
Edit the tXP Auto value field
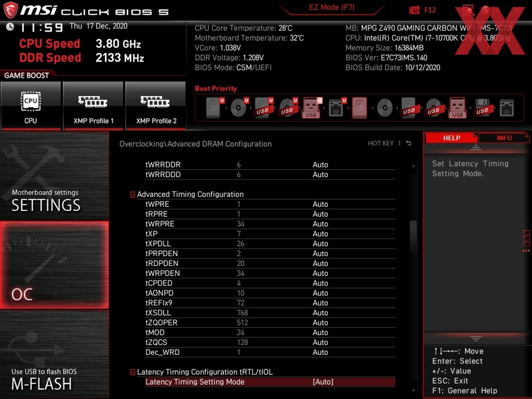(x=320, y=234)
